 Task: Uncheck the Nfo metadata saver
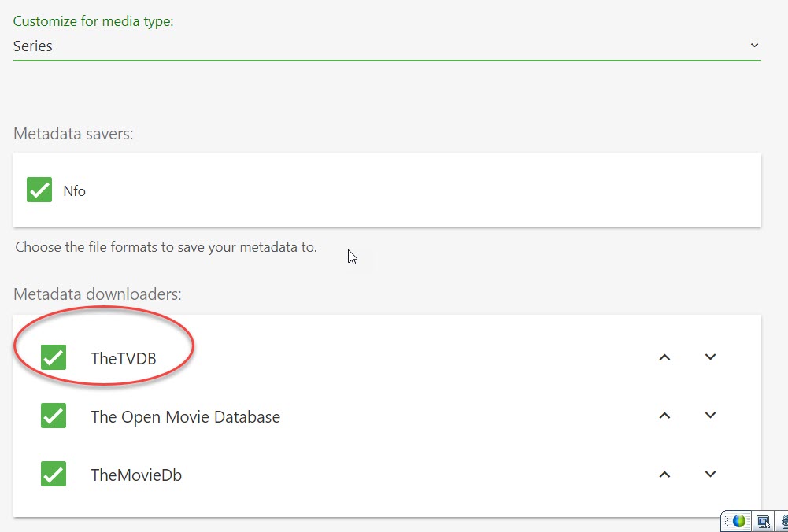point(39,190)
